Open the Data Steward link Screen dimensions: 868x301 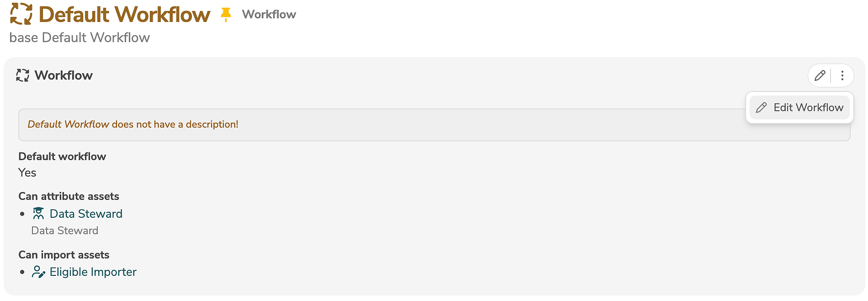coord(86,214)
